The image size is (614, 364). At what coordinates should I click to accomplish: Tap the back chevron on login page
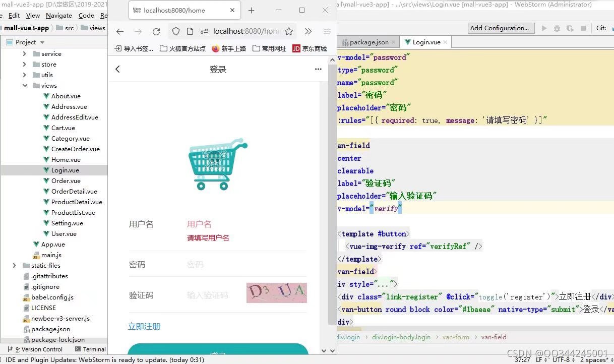point(117,69)
